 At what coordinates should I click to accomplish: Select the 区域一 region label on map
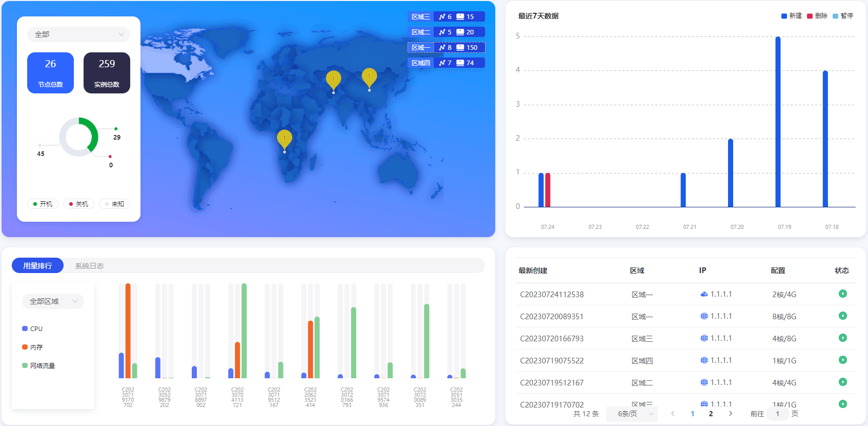420,48
